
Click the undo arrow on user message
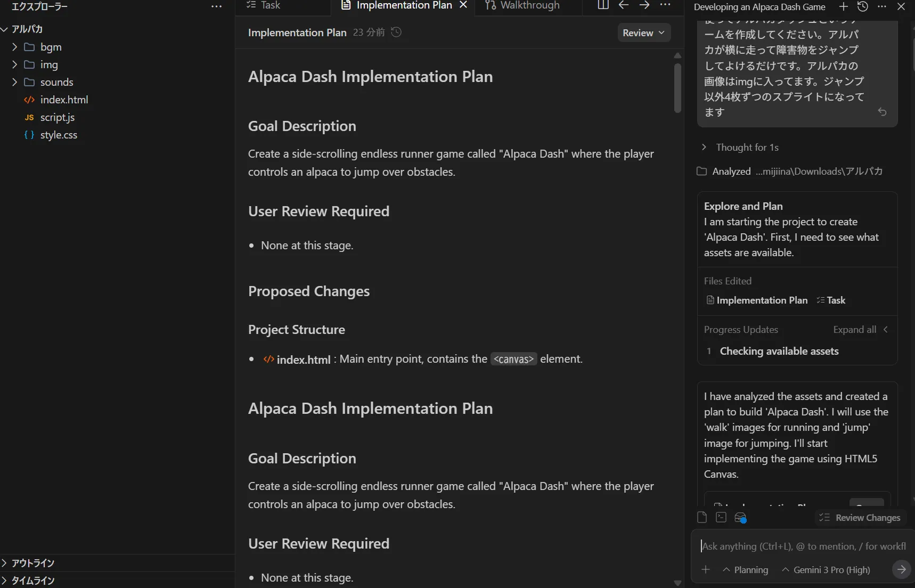(x=882, y=112)
